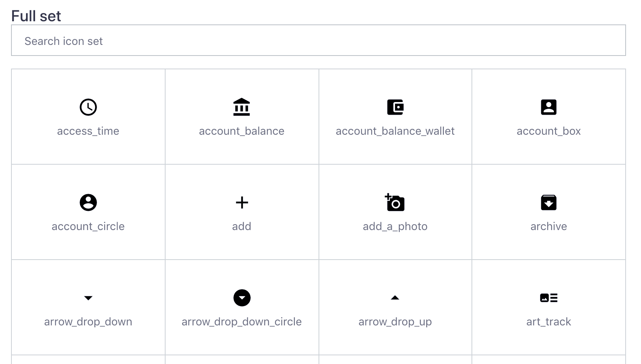Click the access_time clock icon
The image size is (641, 364).
[88, 107]
